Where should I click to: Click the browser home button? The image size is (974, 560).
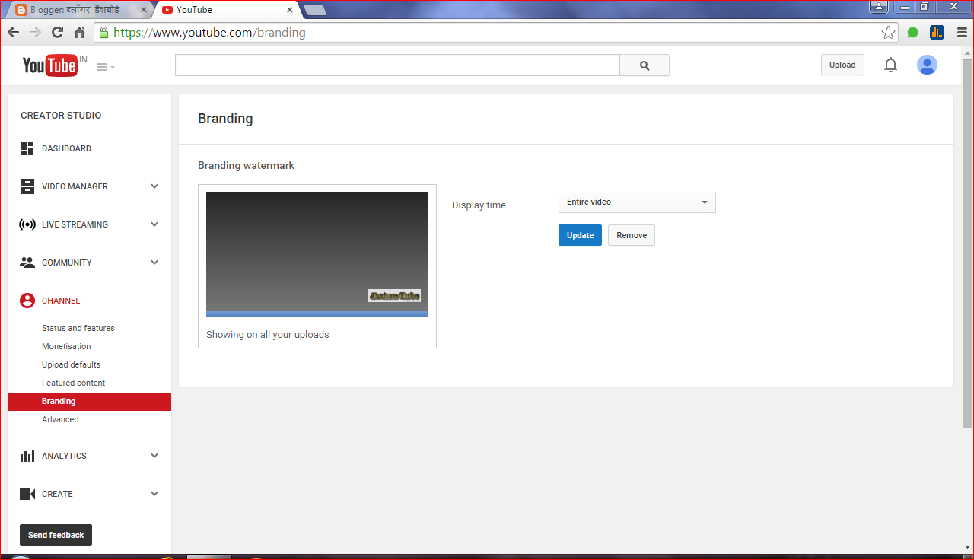tap(79, 33)
